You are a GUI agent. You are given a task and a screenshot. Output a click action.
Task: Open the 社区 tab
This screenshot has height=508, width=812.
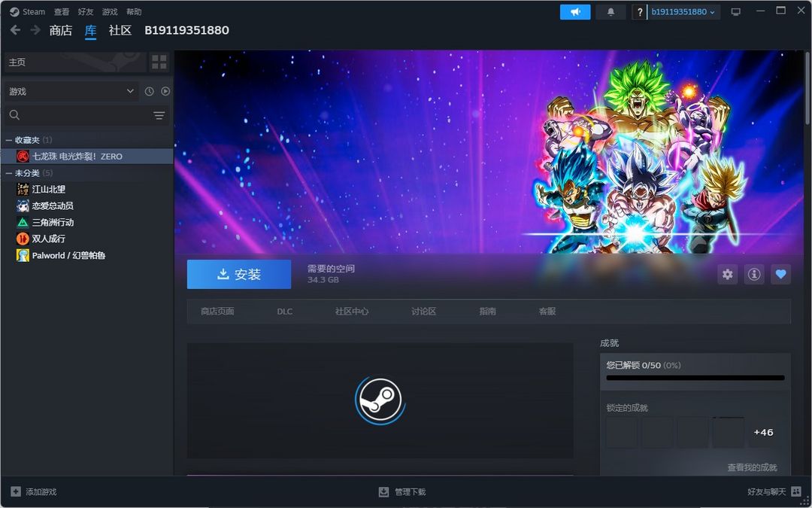[120, 30]
